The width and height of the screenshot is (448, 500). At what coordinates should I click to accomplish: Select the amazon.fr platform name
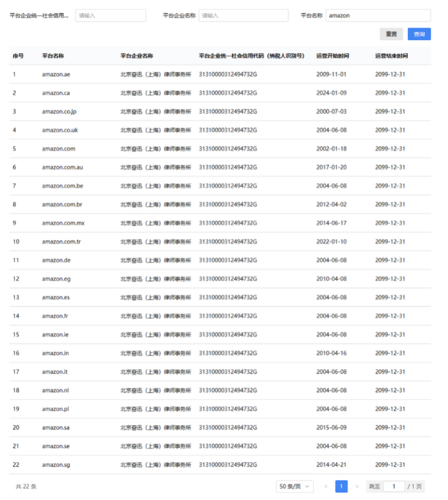pos(55,316)
